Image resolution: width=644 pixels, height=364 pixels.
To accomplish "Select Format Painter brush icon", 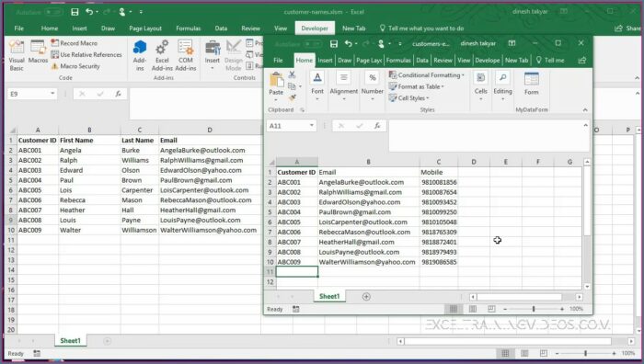I will tap(292, 97).
